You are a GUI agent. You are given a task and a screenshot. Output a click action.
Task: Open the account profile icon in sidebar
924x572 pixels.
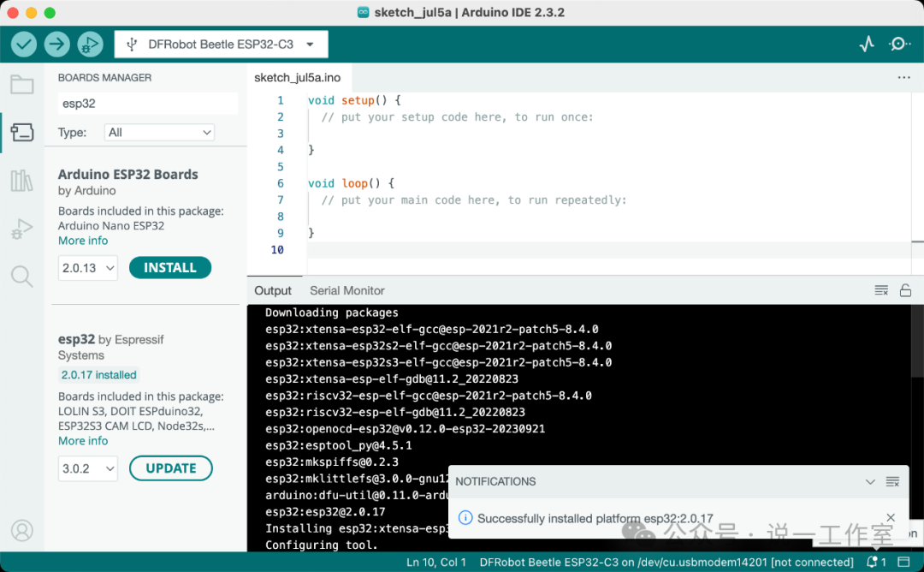pos(21,531)
